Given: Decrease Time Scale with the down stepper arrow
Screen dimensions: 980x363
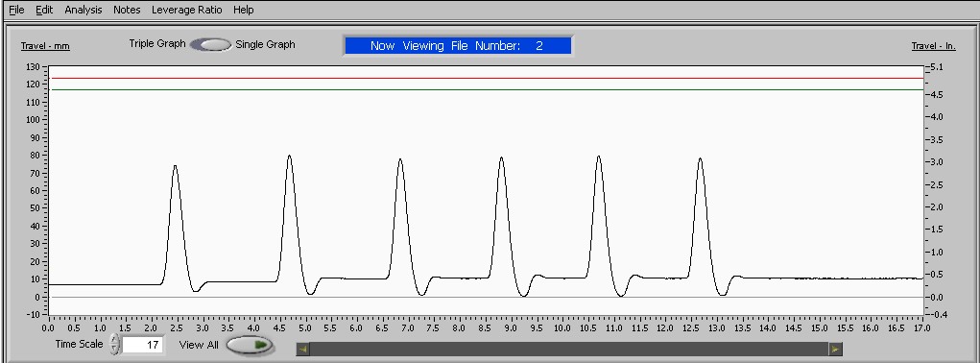Looking at the screenshot, I should pos(114,349).
